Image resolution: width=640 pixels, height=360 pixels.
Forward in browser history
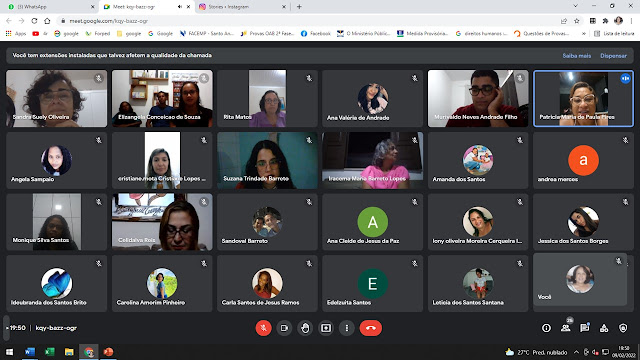[21, 21]
